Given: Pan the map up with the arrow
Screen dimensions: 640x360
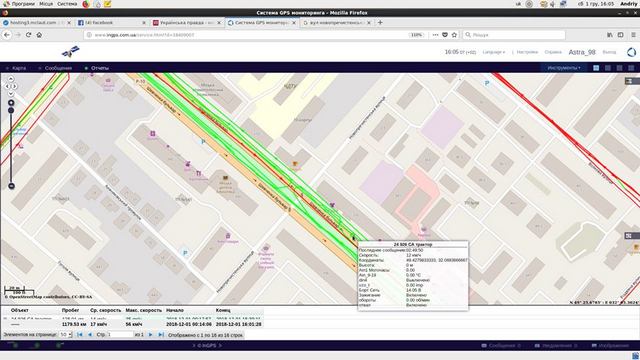Looking at the screenshot, I should (11, 79).
